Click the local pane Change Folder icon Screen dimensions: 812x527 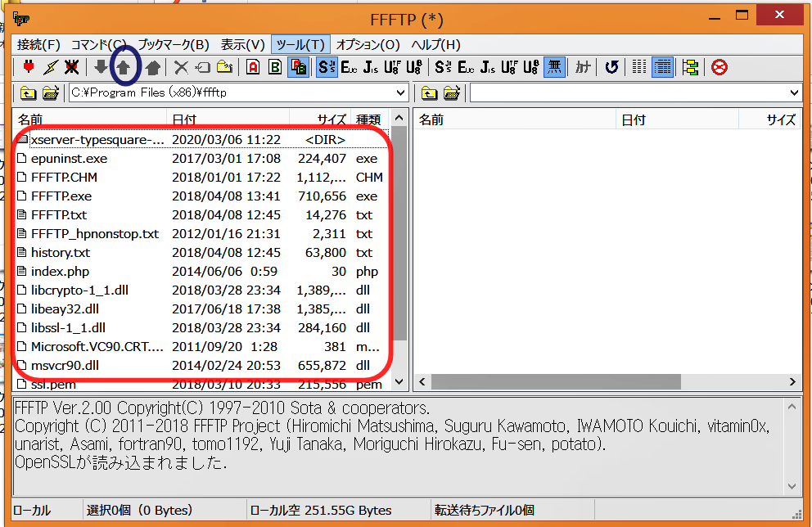point(50,93)
